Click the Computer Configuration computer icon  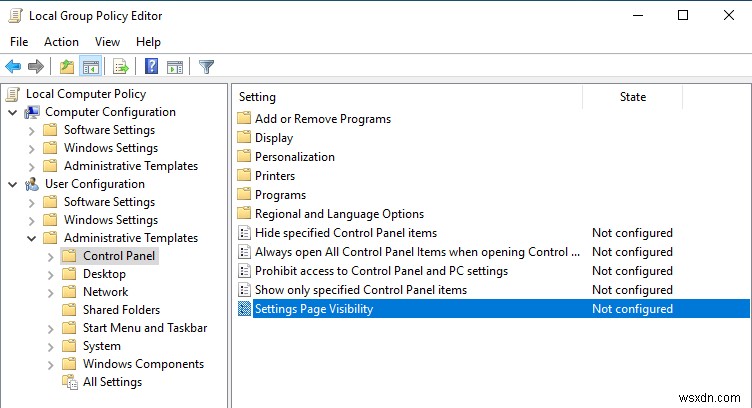[33, 112]
